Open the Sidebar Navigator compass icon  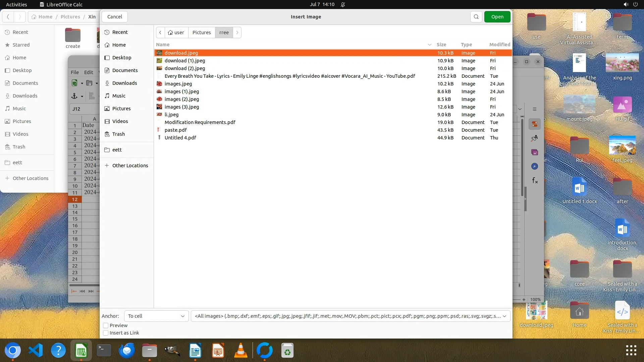535,167
